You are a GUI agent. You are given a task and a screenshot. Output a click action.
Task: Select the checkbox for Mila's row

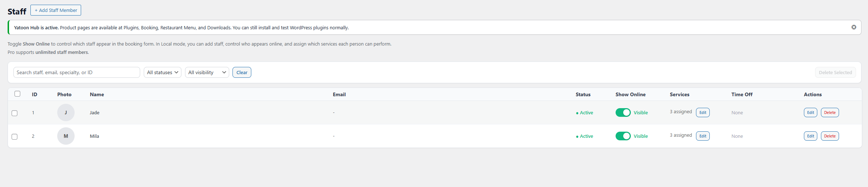pos(14,137)
